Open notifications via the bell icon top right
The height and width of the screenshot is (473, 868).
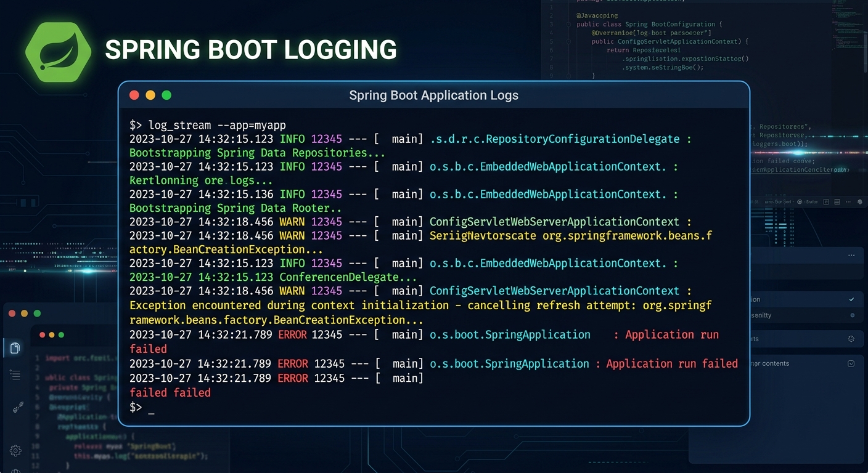[860, 202]
